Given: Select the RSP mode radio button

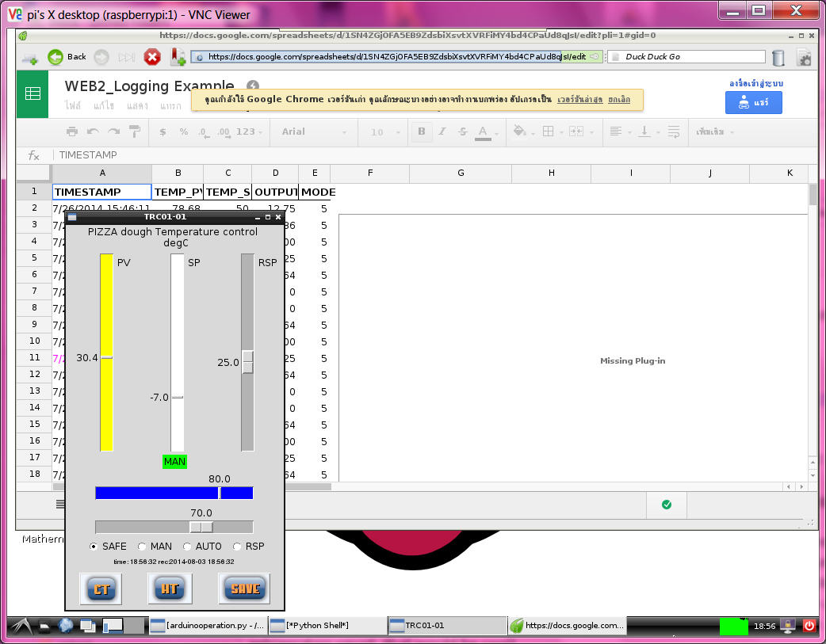Looking at the screenshot, I should [238, 547].
